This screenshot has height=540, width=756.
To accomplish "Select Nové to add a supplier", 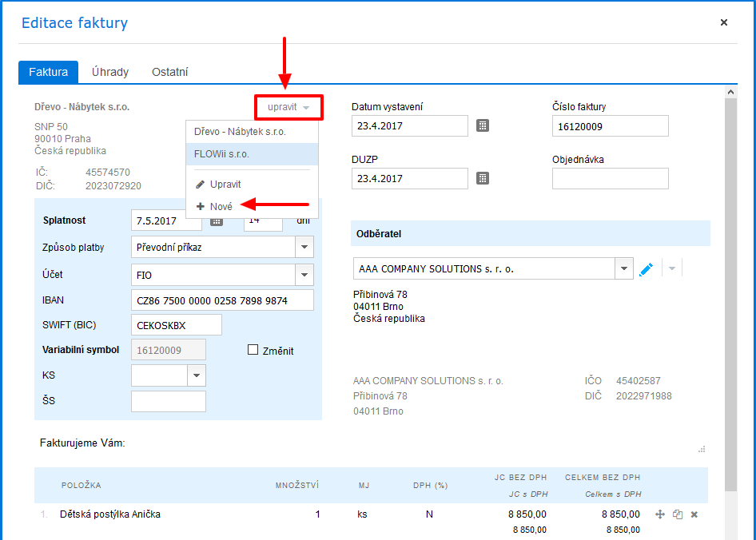I will pyautogui.click(x=252, y=206).
